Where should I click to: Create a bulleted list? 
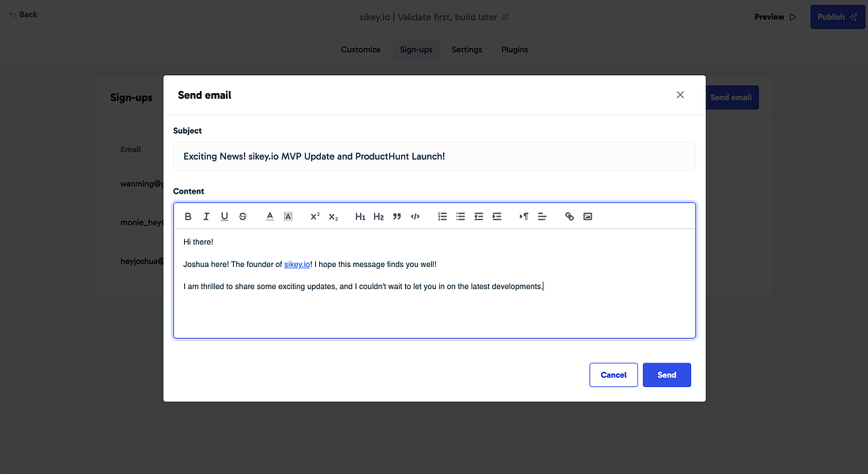coord(460,216)
